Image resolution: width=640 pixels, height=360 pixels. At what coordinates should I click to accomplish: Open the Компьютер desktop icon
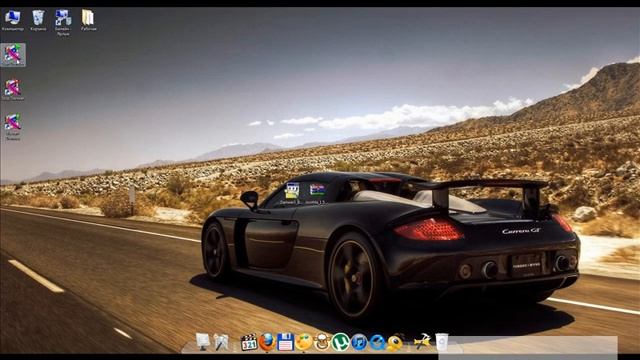click(x=13, y=20)
